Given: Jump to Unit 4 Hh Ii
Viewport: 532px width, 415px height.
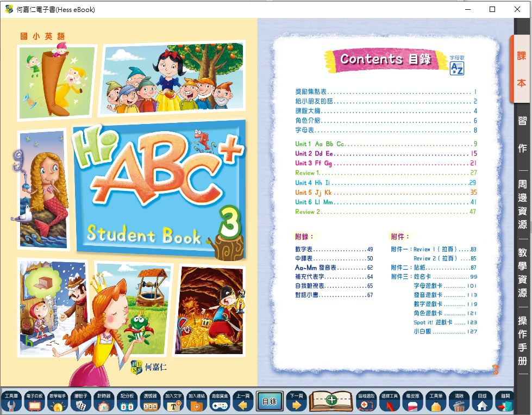Looking at the screenshot, I should [x=386, y=183].
